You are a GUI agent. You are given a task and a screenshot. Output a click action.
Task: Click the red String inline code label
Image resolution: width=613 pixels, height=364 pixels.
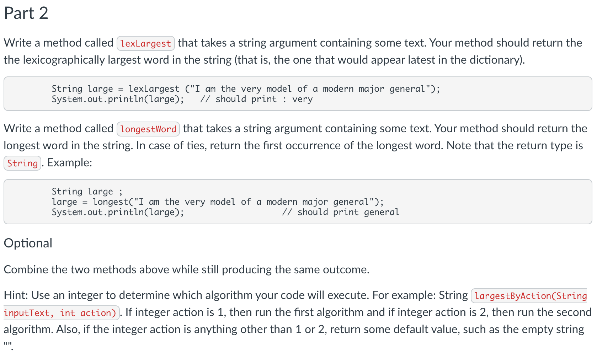point(22,163)
